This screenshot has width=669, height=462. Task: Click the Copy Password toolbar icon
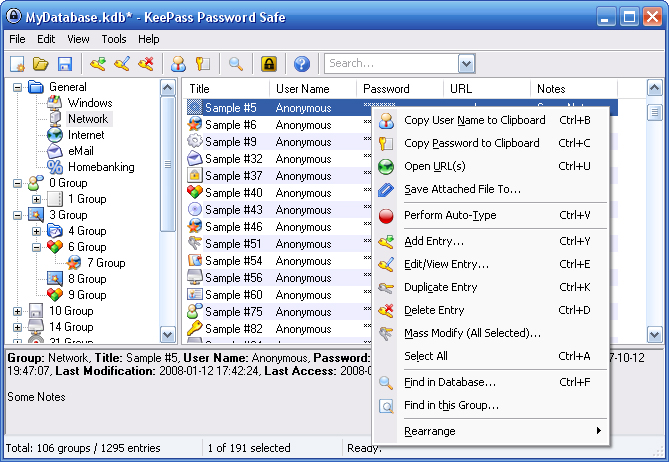202,64
